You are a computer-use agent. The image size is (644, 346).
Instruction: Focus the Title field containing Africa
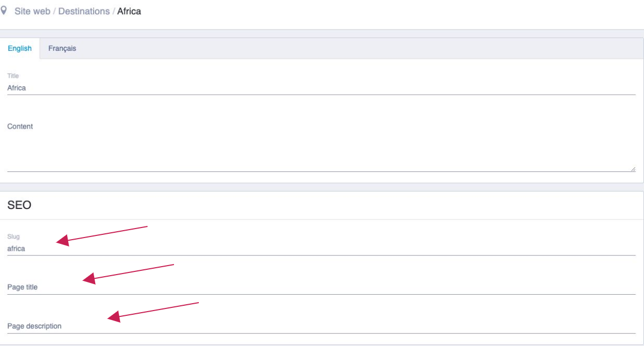coord(321,88)
